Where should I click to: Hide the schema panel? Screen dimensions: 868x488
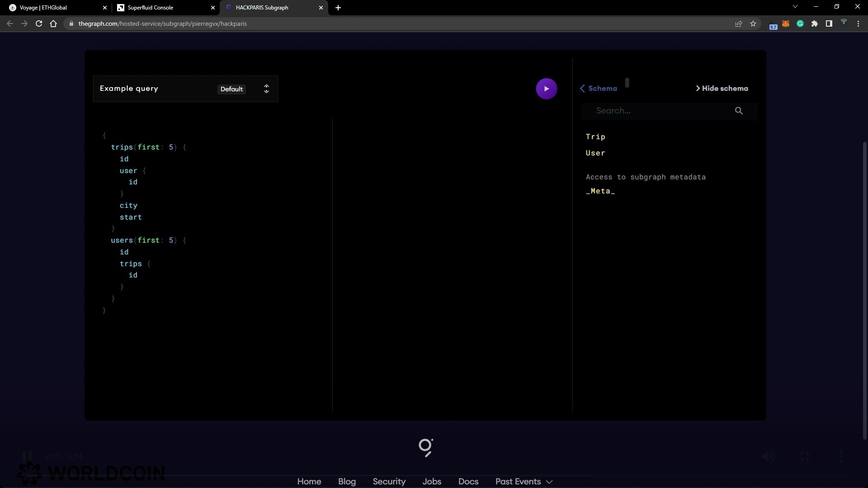coord(722,89)
